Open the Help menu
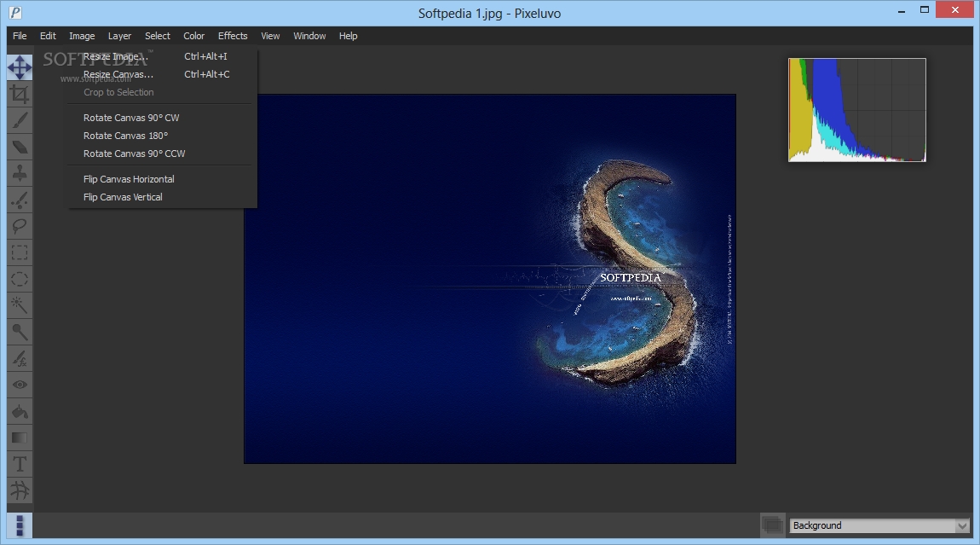 (x=349, y=36)
